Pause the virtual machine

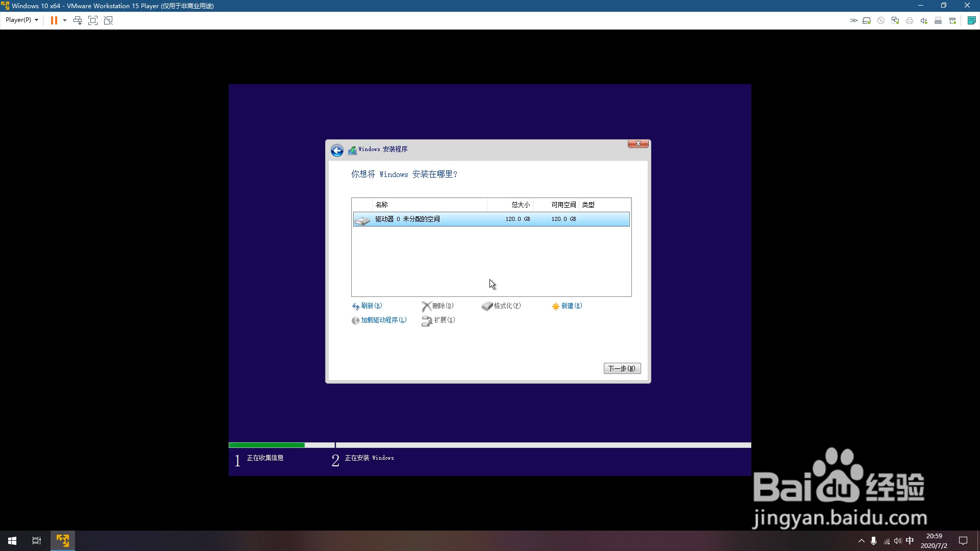pyautogui.click(x=54, y=20)
